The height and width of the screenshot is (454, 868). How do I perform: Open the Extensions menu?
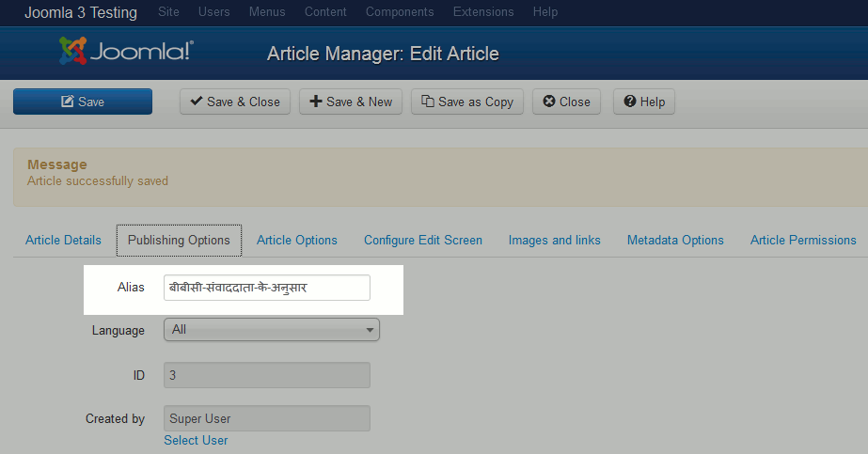(x=482, y=12)
